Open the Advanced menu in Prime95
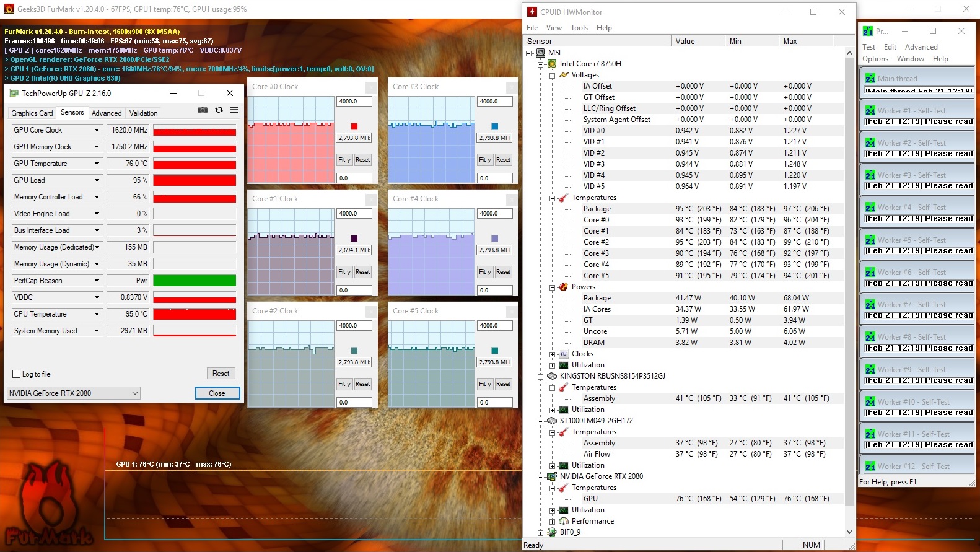 coord(921,47)
